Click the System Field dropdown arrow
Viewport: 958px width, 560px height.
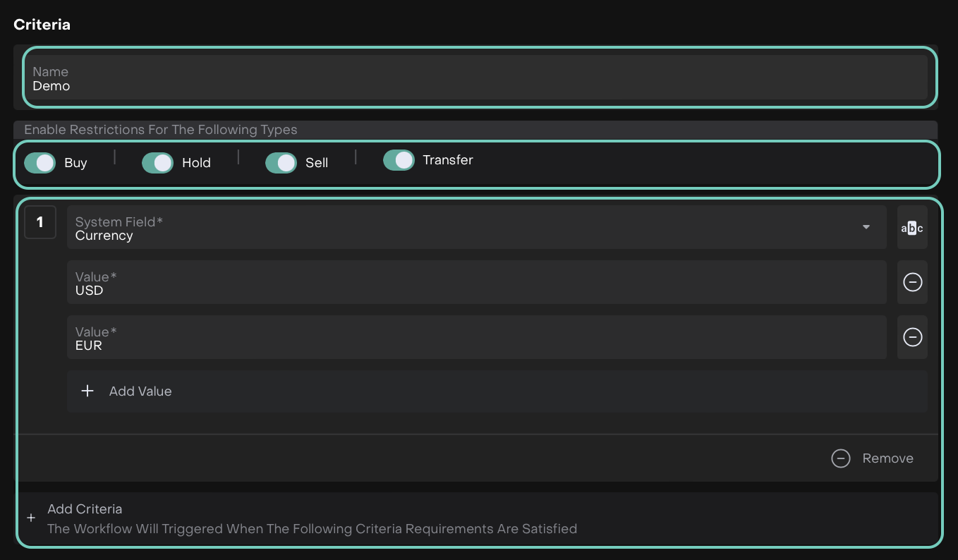click(866, 227)
